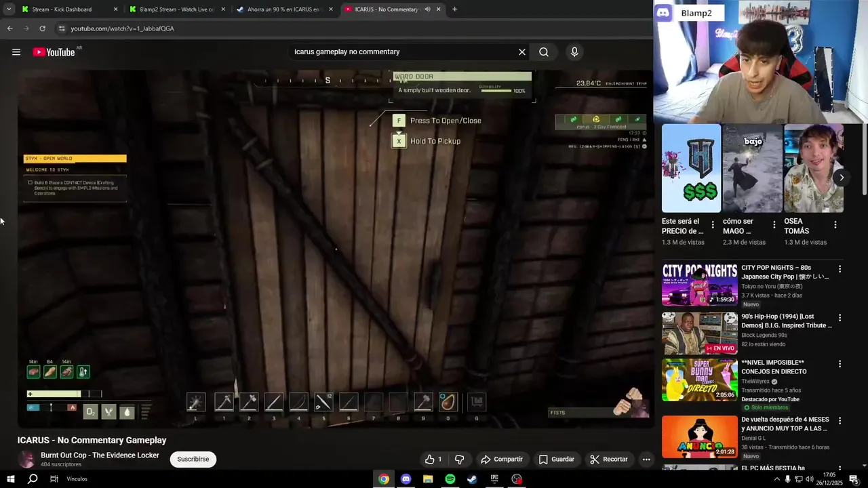Select the youtube.com address bar URL

pyautogui.click(x=123, y=28)
